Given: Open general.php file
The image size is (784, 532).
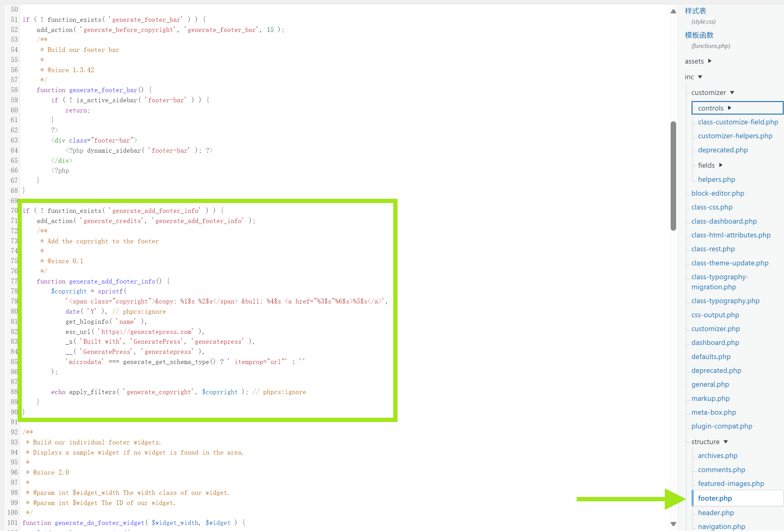Looking at the screenshot, I should click(x=710, y=385).
